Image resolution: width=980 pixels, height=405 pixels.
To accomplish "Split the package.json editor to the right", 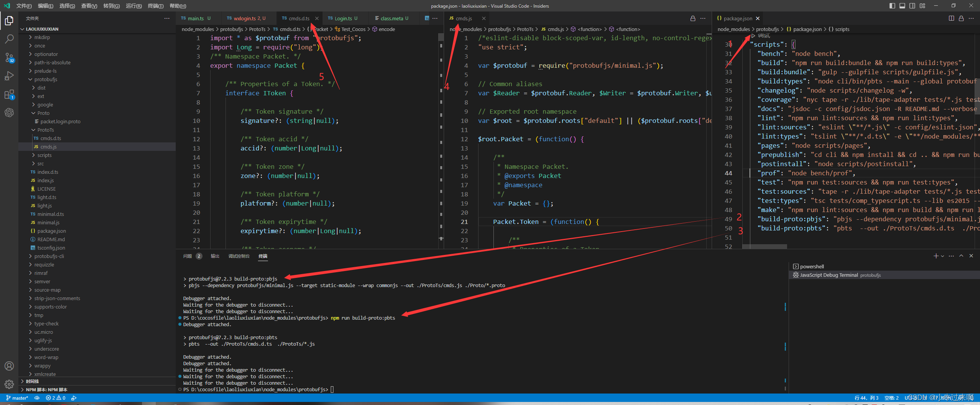I will (x=951, y=18).
